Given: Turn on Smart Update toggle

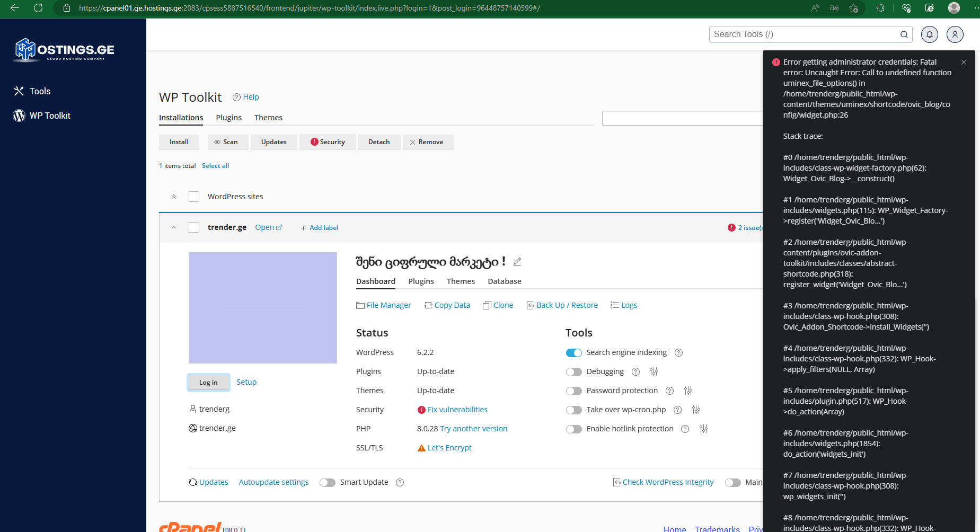Looking at the screenshot, I should 328,483.
